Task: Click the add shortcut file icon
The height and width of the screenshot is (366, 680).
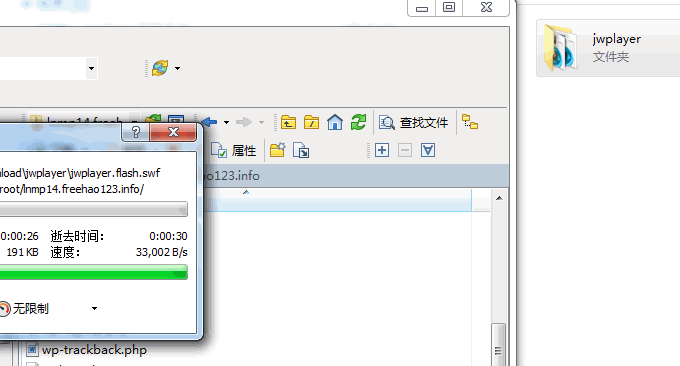Action: pos(301,150)
